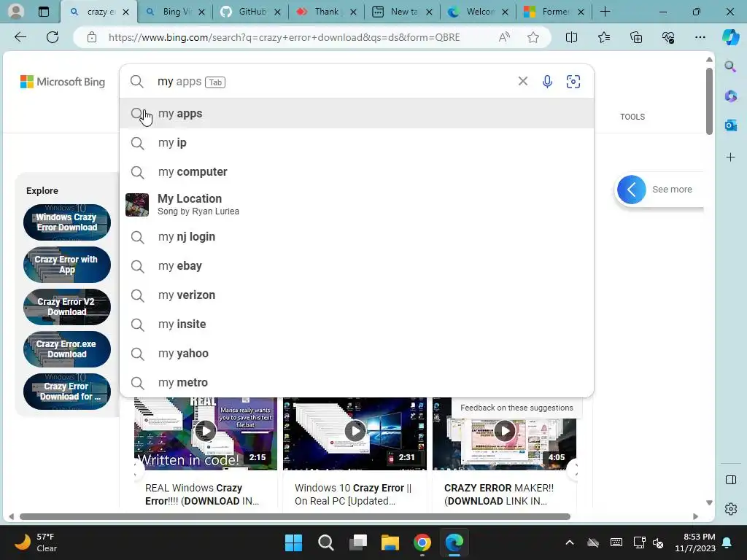Image resolution: width=747 pixels, height=560 pixels.
Task: Click in the Bing search input field
Action: (333, 82)
